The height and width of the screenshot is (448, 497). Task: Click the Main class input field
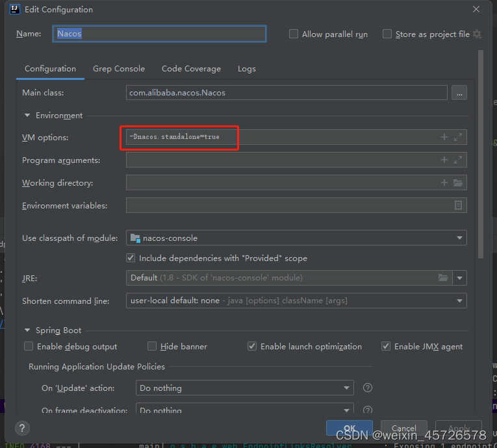tap(287, 92)
